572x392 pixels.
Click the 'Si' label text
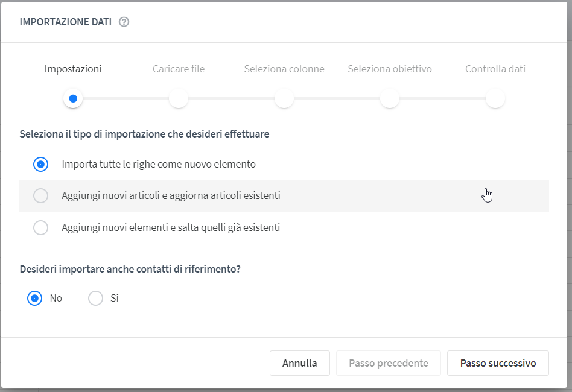tap(115, 299)
